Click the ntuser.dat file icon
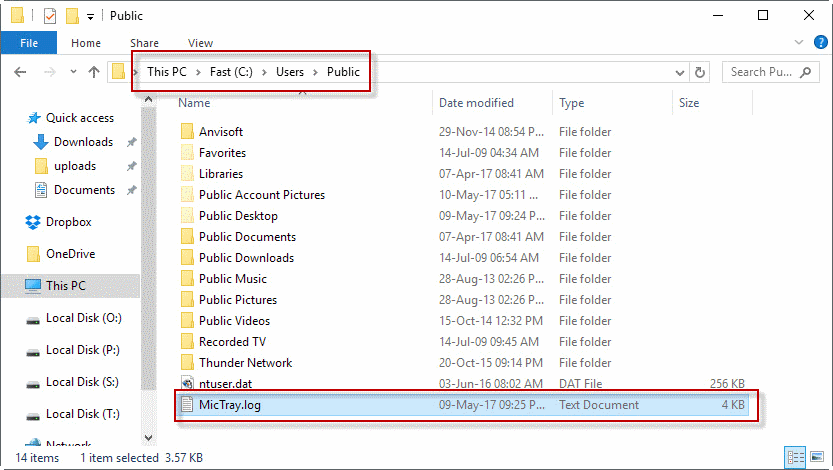The image size is (833, 470). [186, 384]
